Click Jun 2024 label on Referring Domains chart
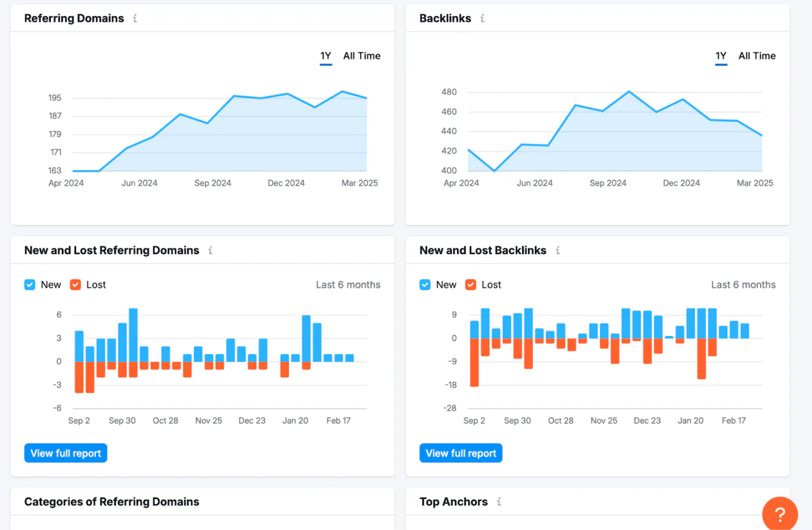Image resolution: width=812 pixels, height=530 pixels. click(x=139, y=183)
